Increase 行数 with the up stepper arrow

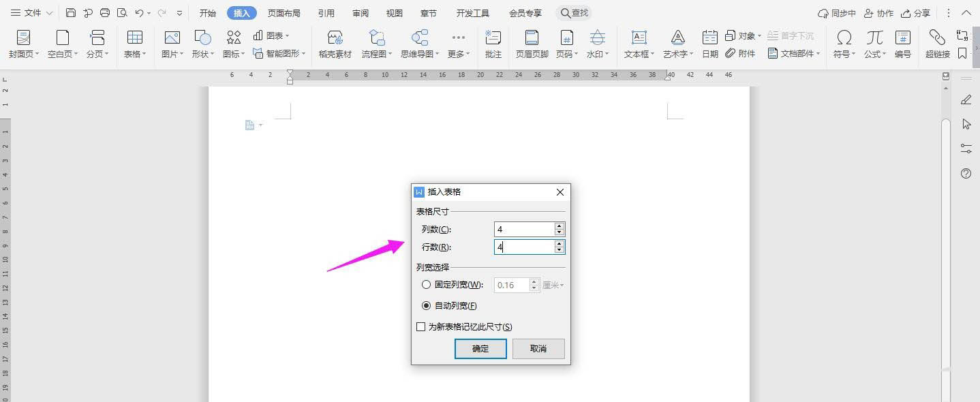click(x=560, y=243)
